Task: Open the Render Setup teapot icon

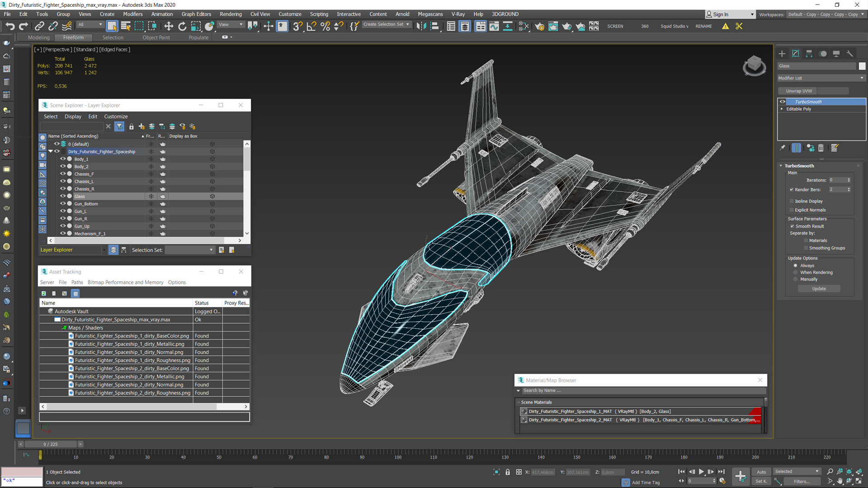Action: (539, 26)
